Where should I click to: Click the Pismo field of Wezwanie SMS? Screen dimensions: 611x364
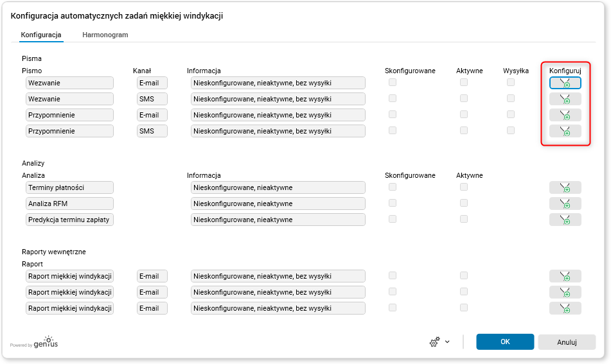70,99
